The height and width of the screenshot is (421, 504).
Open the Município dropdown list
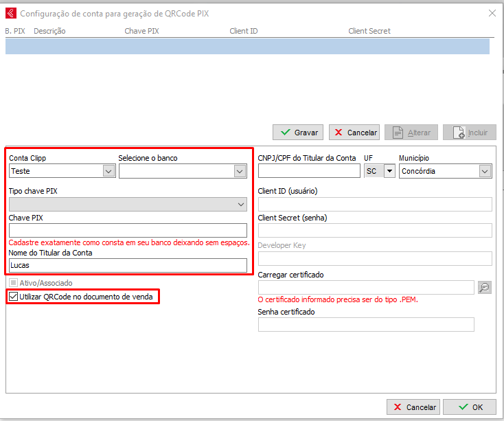click(x=485, y=171)
